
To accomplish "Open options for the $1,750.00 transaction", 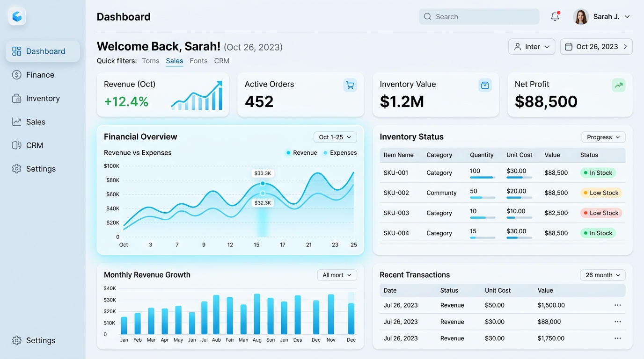I will pyautogui.click(x=618, y=338).
